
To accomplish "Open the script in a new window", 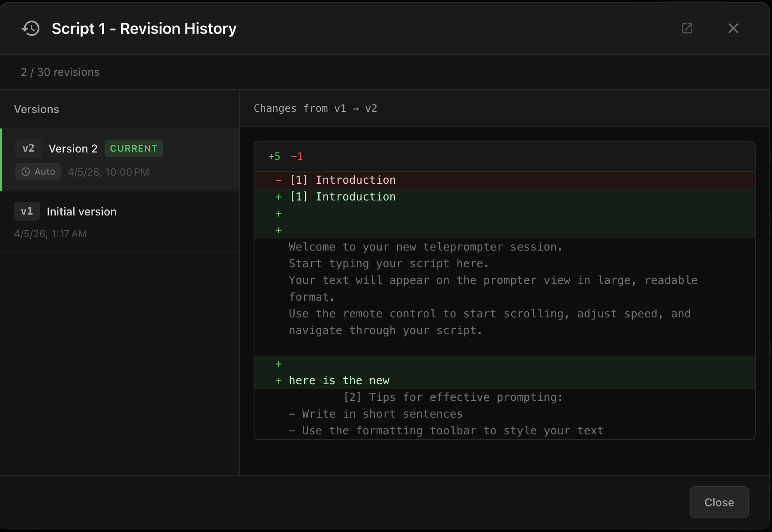I will (687, 28).
